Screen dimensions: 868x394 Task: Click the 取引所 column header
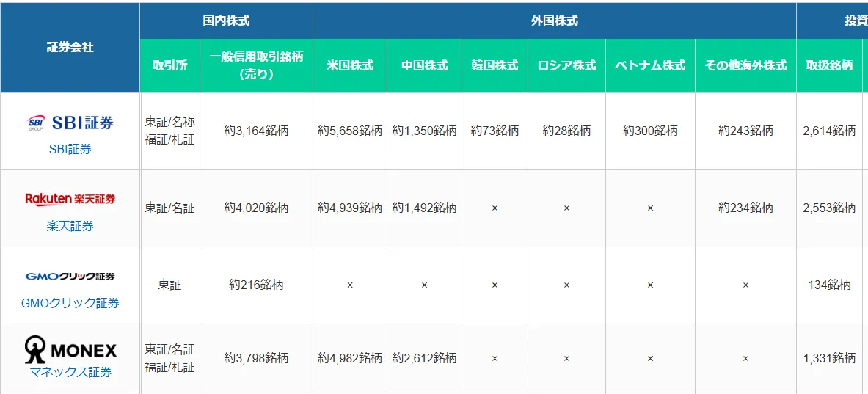tap(169, 65)
